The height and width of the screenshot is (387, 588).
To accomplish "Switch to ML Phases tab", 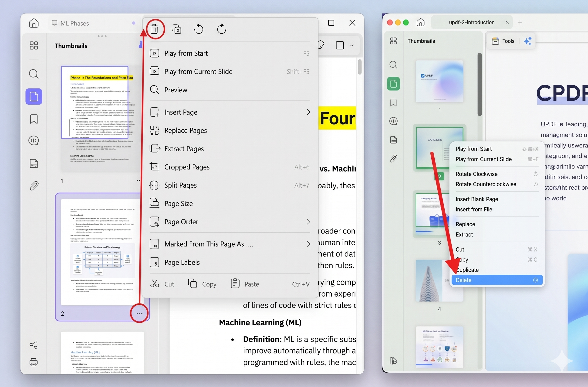I will click(94, 23).
